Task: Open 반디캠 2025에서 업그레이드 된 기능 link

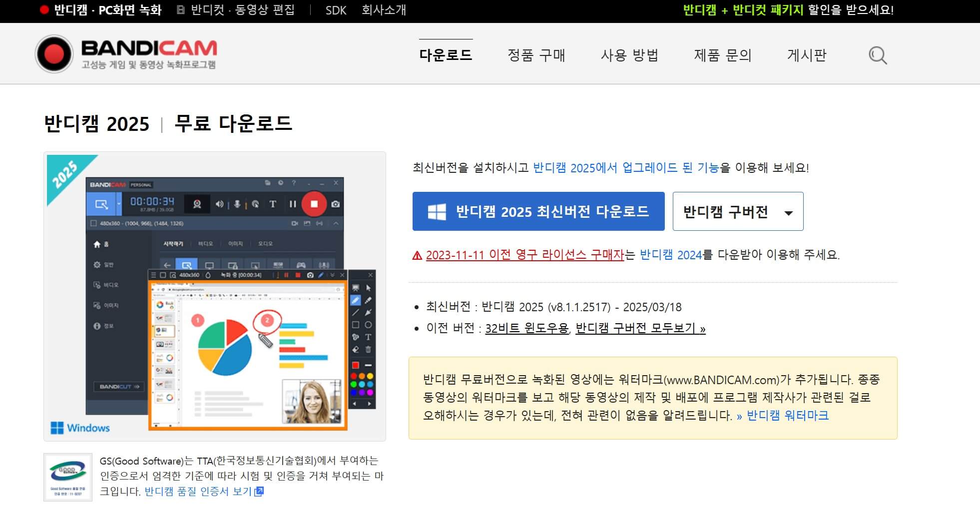Action: [625, 168]
